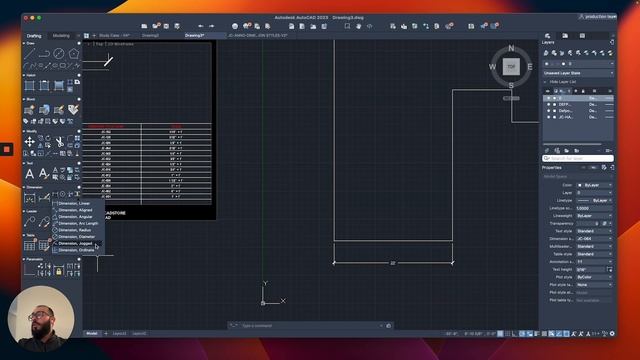Open the Edit Text tool

pos(44,174)
